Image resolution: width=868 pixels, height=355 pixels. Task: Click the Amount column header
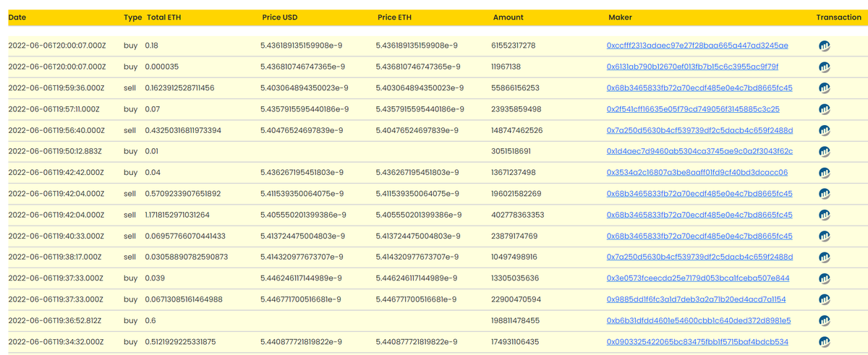click(x=508, y=17)
